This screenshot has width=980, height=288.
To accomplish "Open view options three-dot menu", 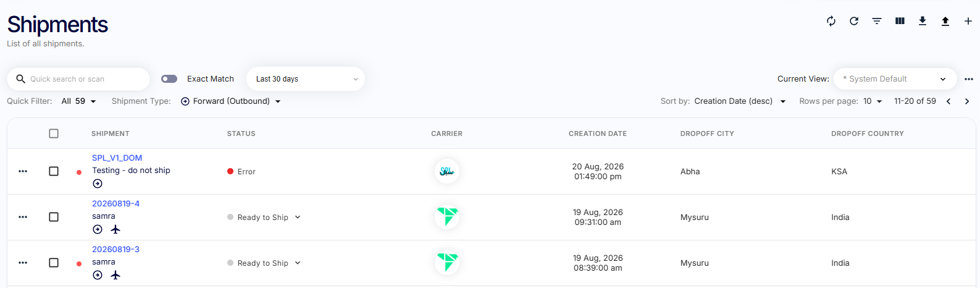I will (969, 79).
